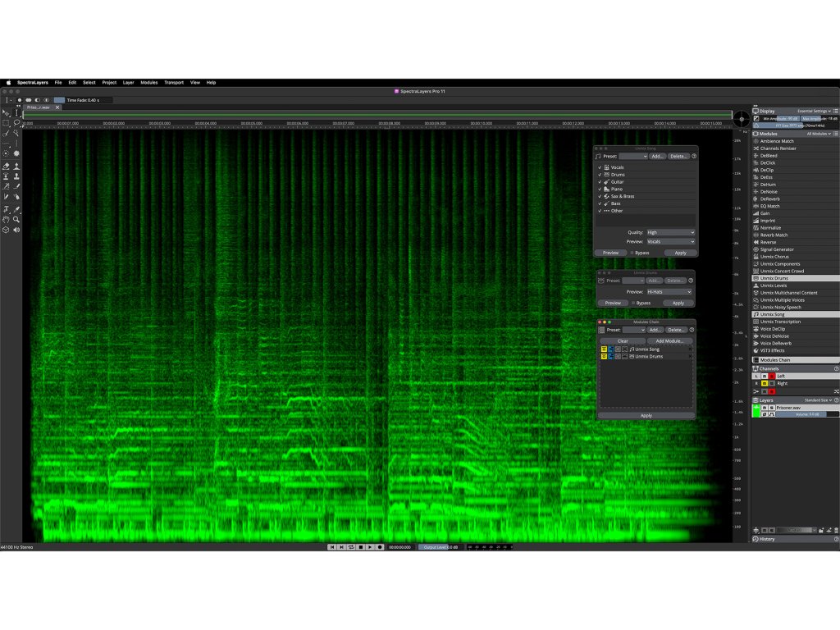840x630 pixels.
Task: Open the DeNoise module
Action: (769, 191)
